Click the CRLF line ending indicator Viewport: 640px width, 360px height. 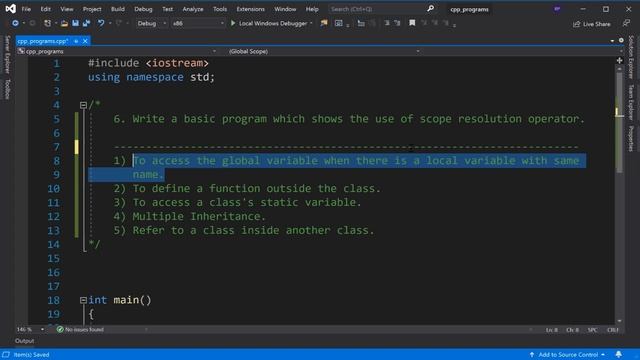613,330
